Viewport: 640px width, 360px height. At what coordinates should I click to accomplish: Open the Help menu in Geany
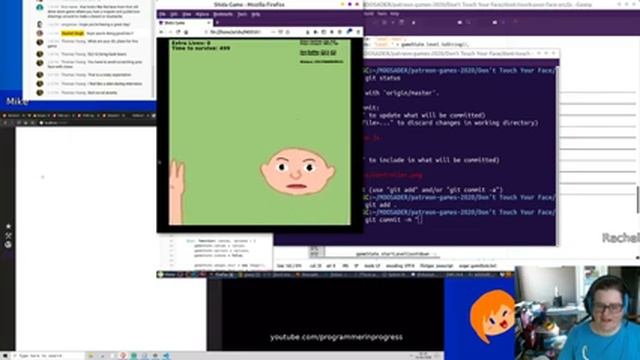[394, 13]
